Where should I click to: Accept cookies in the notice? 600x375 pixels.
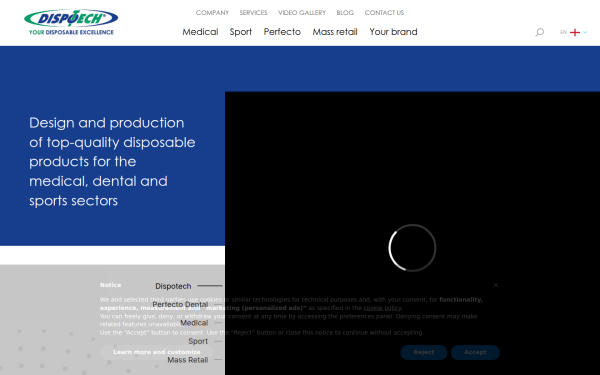point(475,352)
